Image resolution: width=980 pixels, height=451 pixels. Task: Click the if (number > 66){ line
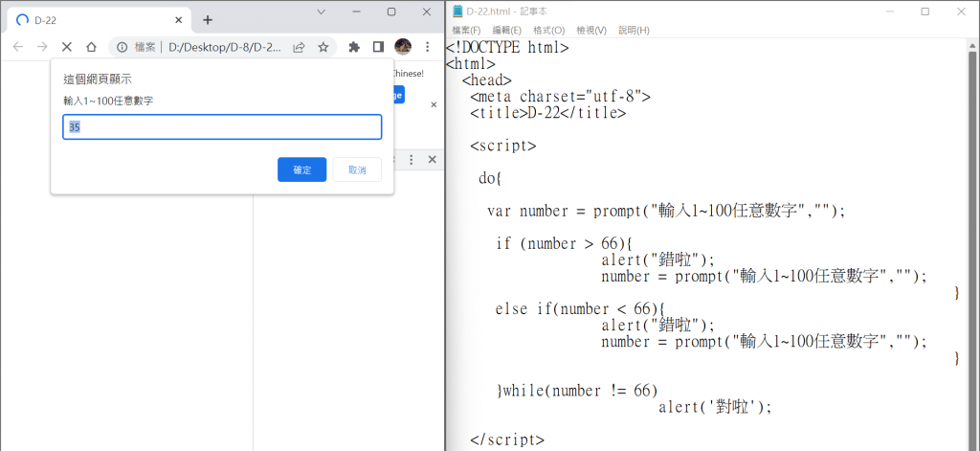coord(565,243)
